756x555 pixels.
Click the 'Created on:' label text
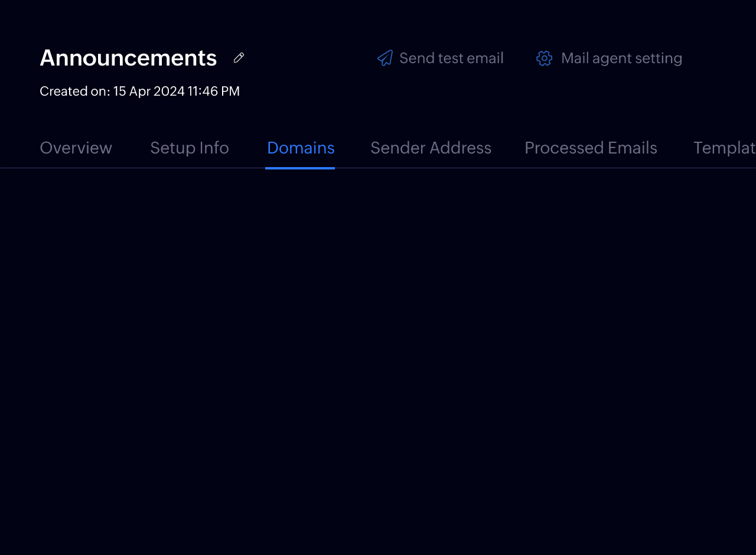click(x=74, y=92)
